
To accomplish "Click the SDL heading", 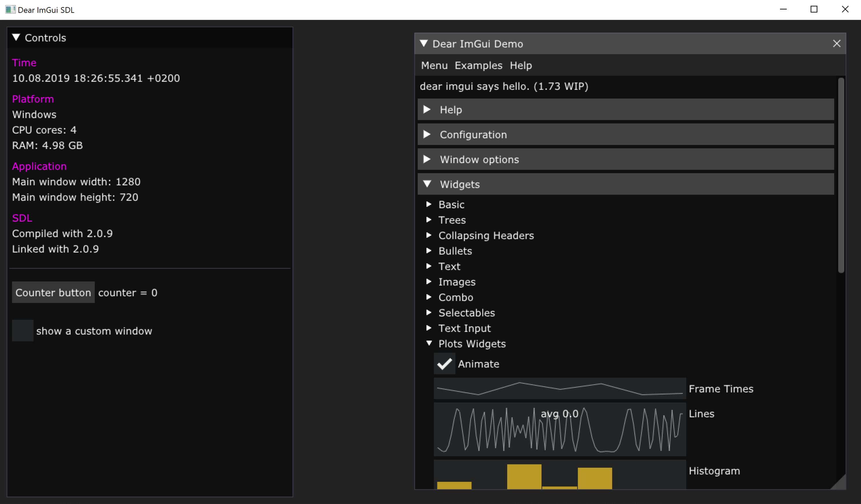I will tap(22, 218).
